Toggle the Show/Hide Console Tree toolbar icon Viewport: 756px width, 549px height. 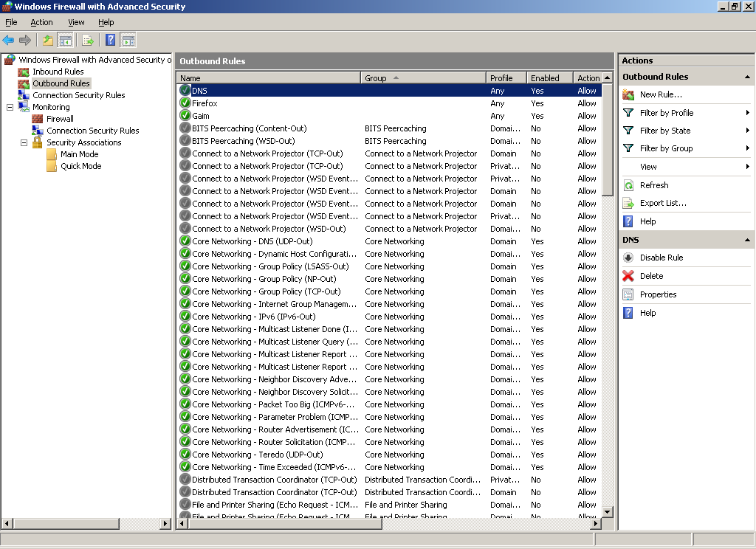pos(65,40)
